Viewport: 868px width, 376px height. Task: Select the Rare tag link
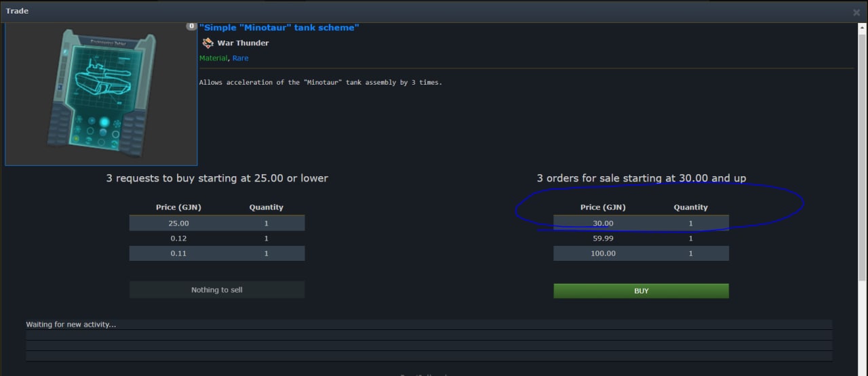241,58
